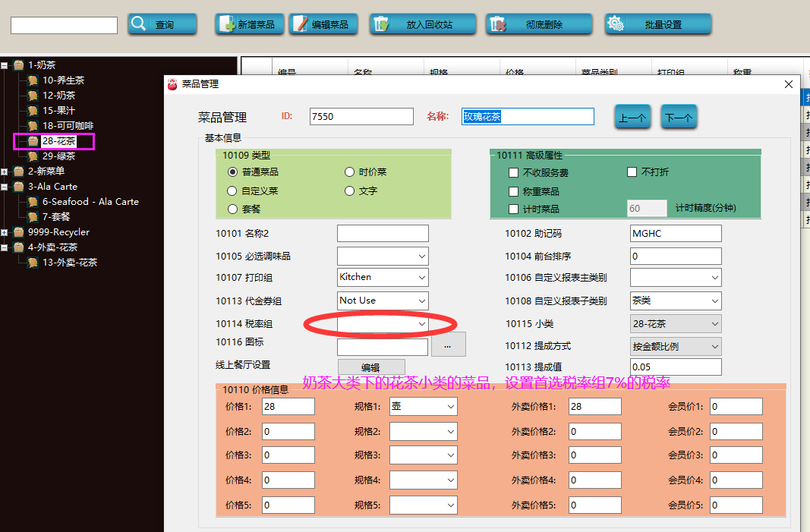810x532 pixels.
Task: Check the 计时菜品 checkbox
Action: click(513, 209)
